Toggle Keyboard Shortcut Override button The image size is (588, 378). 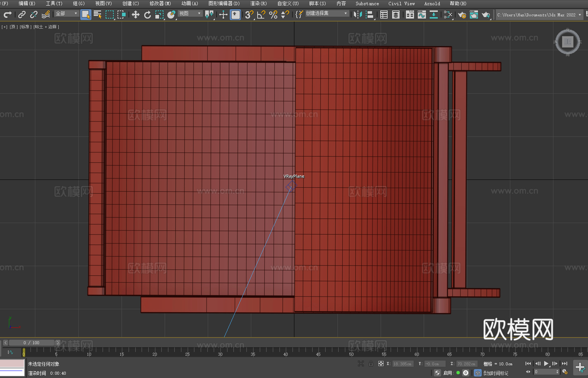coord(235,15)
